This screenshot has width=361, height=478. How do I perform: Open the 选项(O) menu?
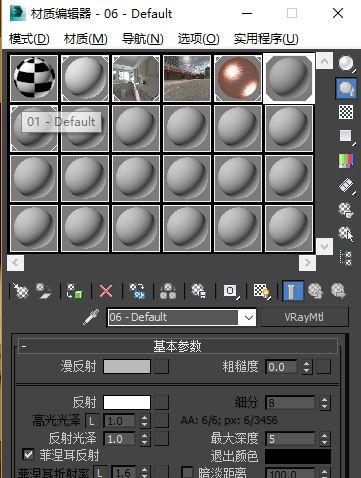pos(199,39)
